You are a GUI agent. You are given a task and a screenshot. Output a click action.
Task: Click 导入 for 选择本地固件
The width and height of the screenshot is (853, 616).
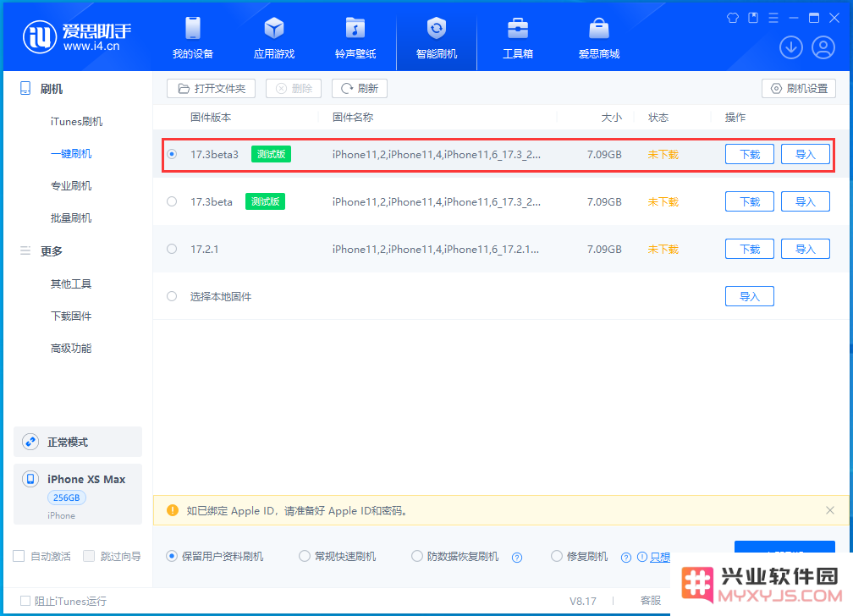click(749, 296)
